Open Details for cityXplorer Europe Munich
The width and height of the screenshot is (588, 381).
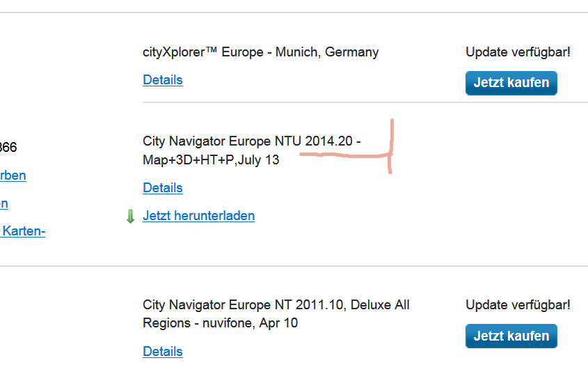163,80
